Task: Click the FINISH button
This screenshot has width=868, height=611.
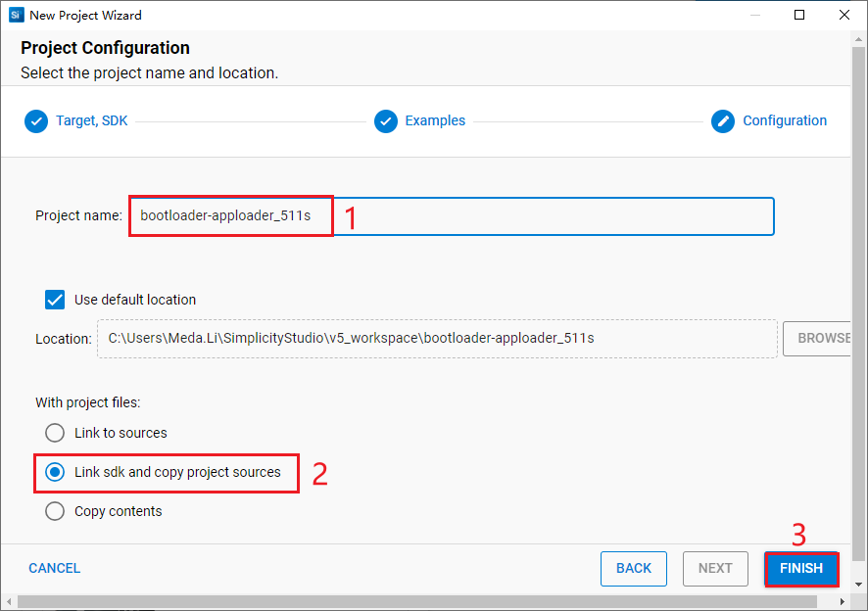Action: (x=801, y=568)
